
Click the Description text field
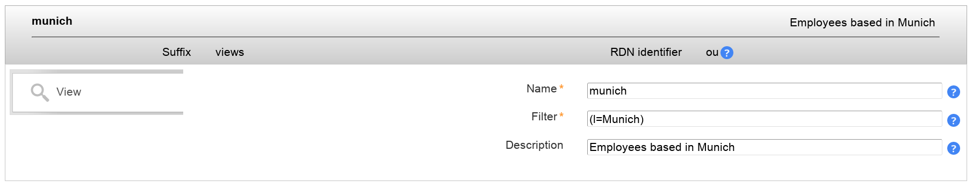pos(765,147)
